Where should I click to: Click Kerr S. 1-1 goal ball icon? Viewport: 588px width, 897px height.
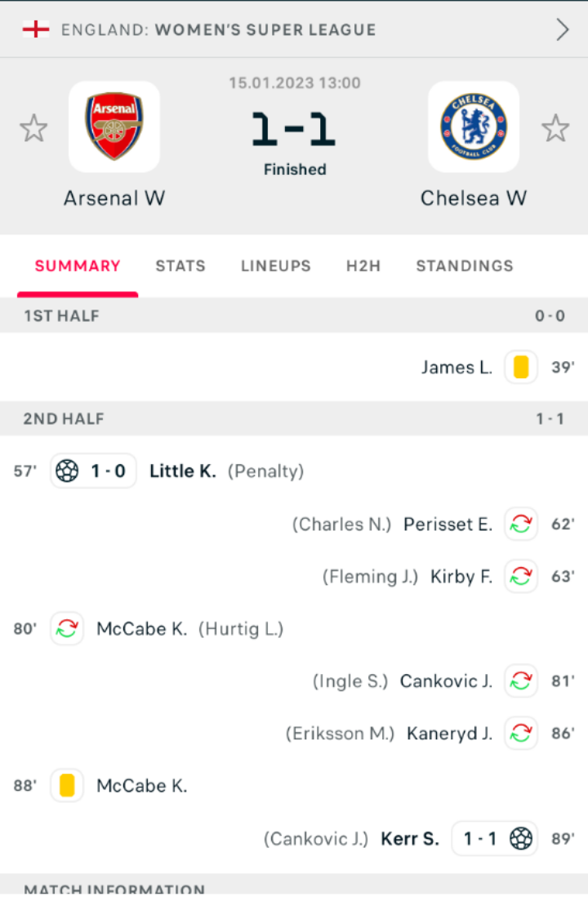point(521,839)
